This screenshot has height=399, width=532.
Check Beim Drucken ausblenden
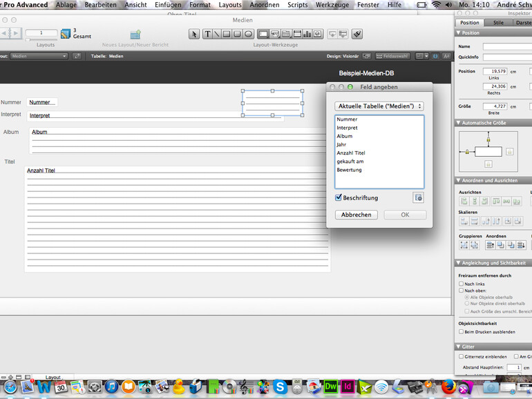click(461, 331)
